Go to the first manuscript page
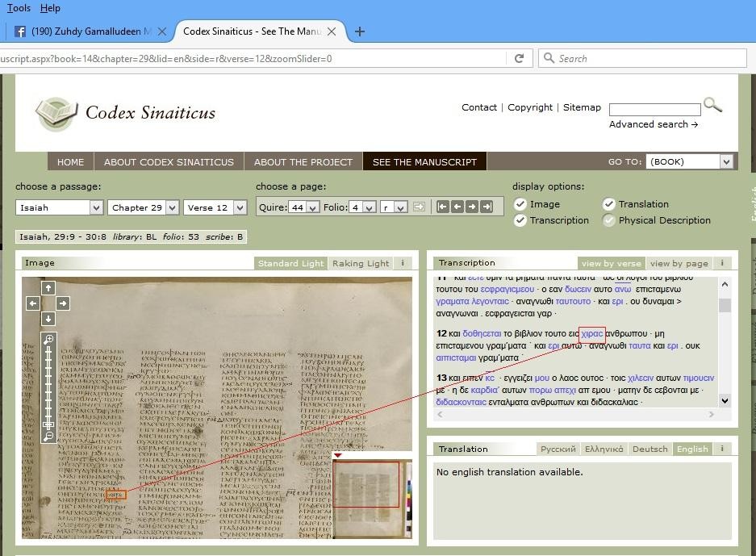This screenshot has width=756, height=556. 443,207
